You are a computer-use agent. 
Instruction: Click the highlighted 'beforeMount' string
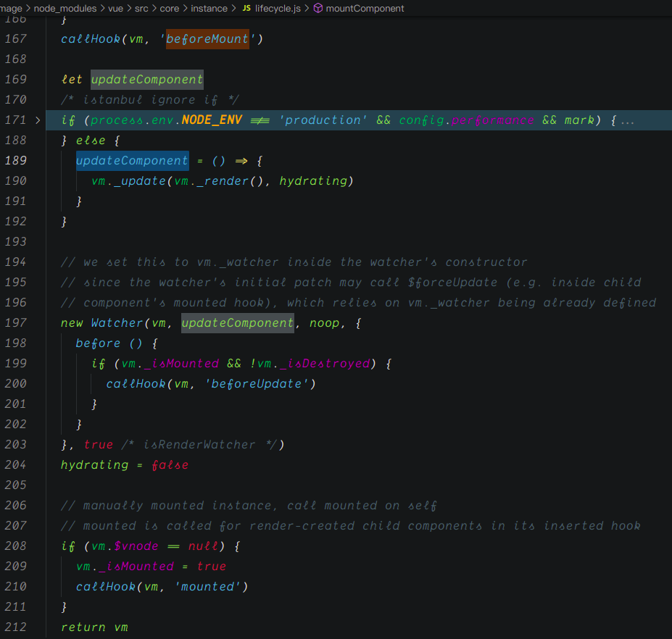click(207, 39)
